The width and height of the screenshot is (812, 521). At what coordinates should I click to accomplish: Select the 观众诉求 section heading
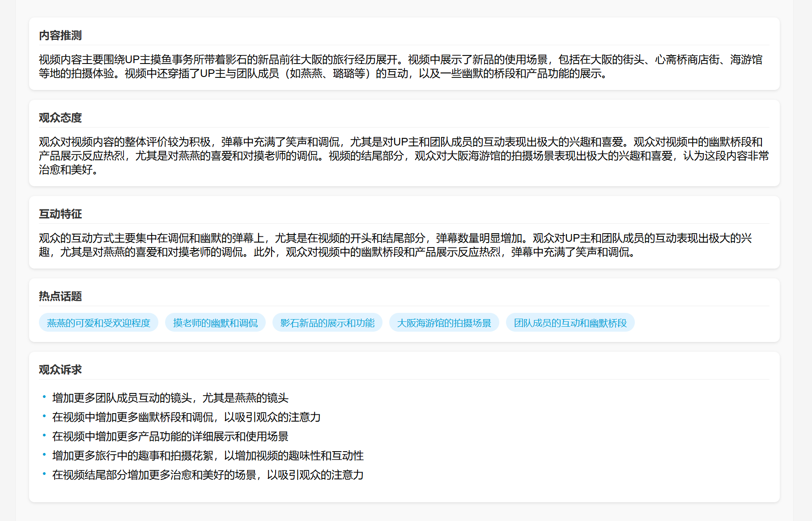pos(60,370)
